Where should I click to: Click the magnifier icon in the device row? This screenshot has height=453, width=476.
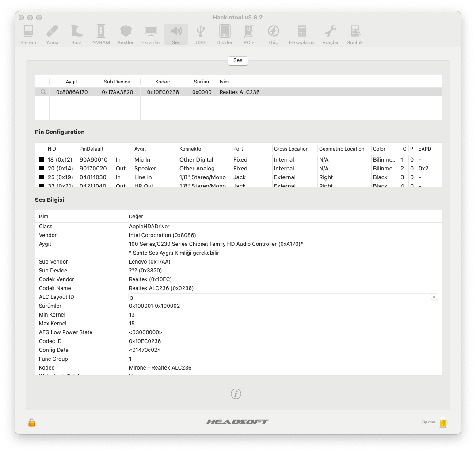(43, 92)
